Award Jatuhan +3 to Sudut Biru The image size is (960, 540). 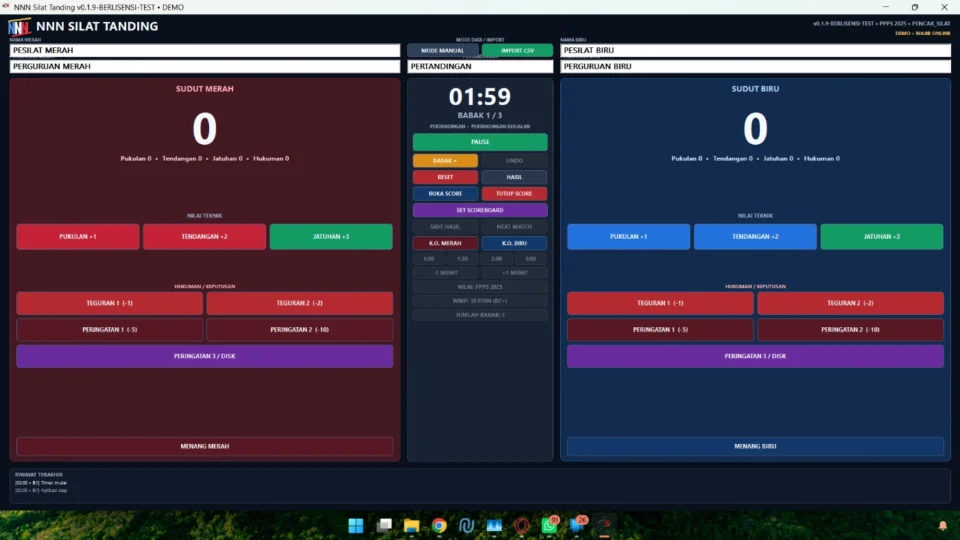click(x=882, y=236)
